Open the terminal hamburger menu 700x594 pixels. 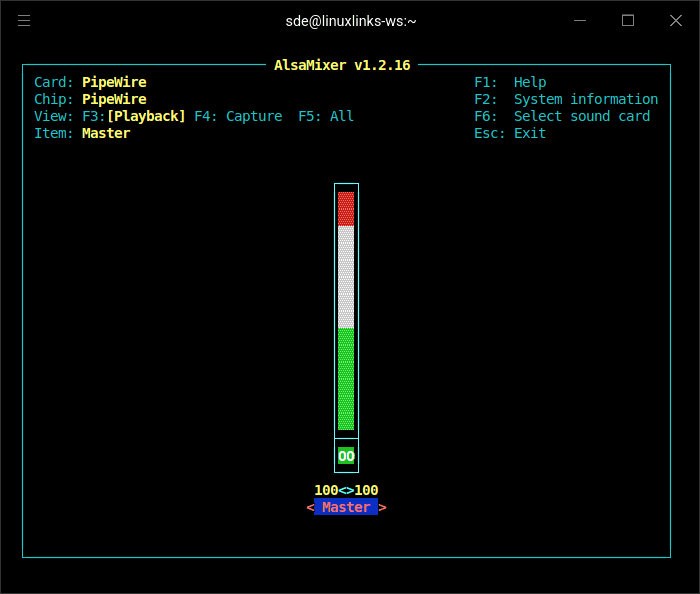(x=24, y=21)
